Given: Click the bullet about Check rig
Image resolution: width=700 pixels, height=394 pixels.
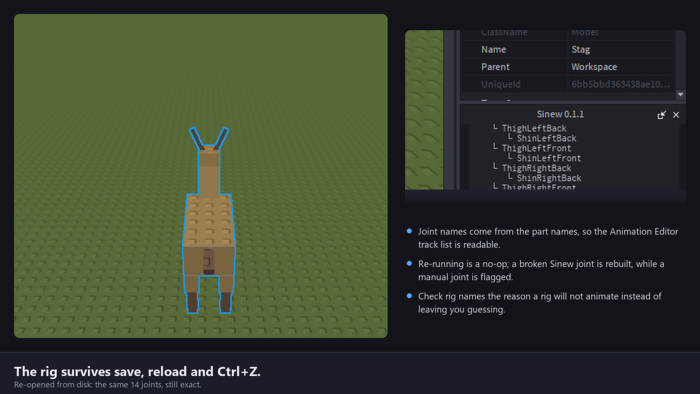Looking at the screenshot, I should tap(540, 303).
